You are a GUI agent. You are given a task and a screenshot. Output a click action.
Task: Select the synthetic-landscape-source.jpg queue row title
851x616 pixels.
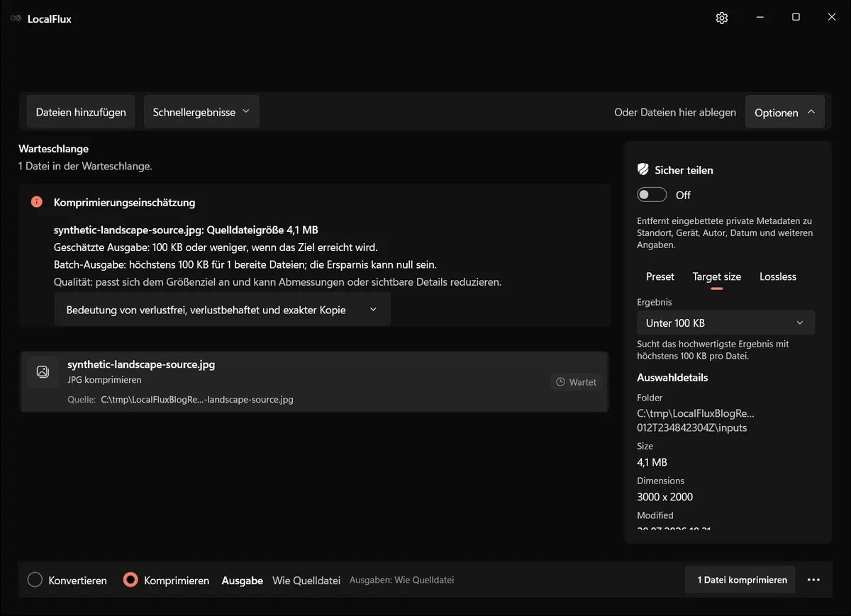(x=141, y=365)
